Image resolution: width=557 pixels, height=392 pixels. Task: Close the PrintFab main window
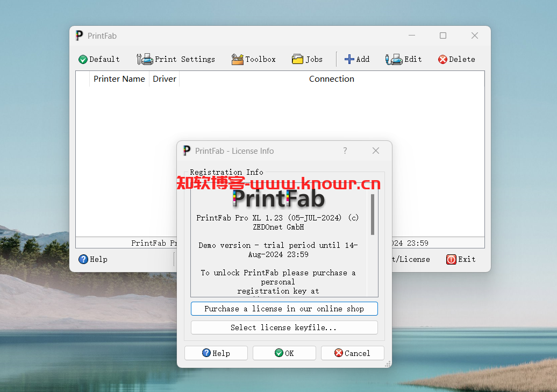coord(475,35)
